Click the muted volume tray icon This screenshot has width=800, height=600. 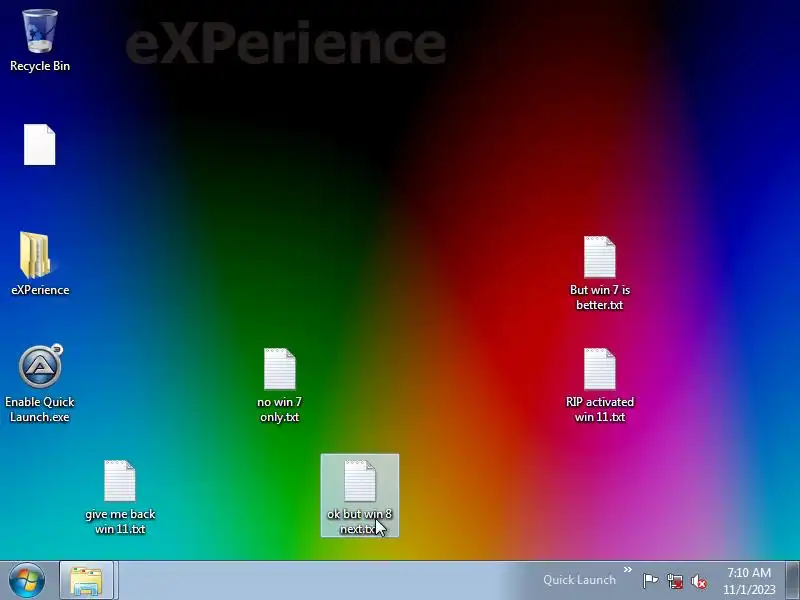pyautogui.click(x=698, y=581)
